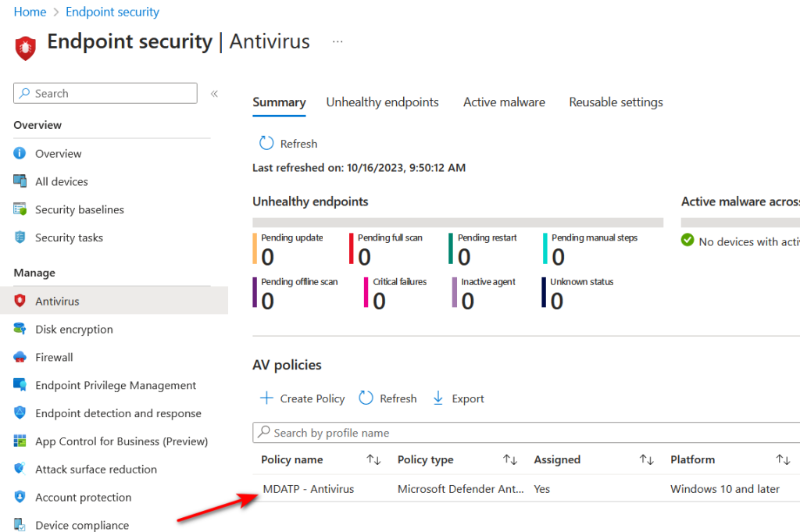Viewport: 800px width, 532px height.
Task: Open the All devices icon
Action: 20,181
